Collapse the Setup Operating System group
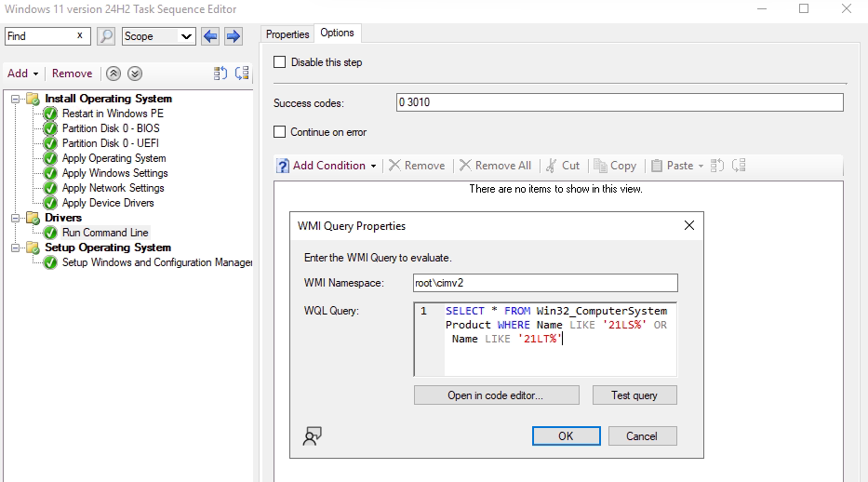Viewport: 868px width, 482px height. coord(16,248)
